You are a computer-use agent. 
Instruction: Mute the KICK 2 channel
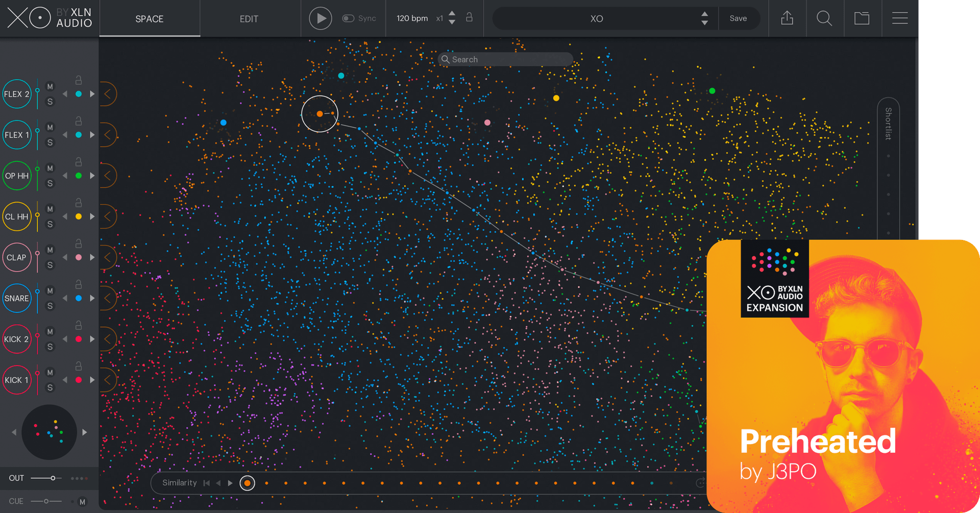coord(50,332)
